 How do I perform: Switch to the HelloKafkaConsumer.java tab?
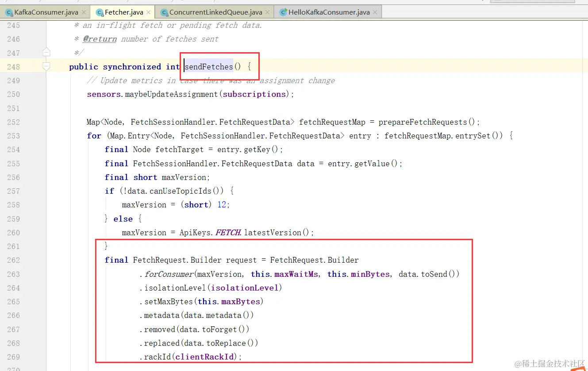tap(329, 12)
